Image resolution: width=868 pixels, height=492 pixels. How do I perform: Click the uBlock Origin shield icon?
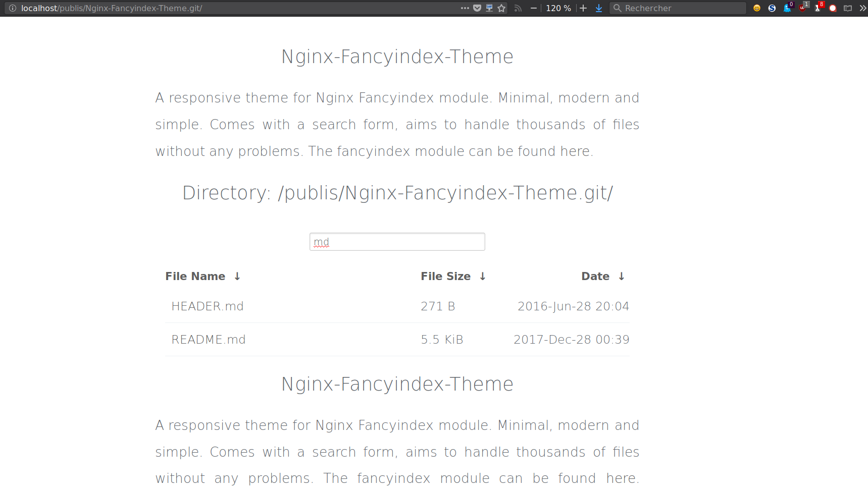coord(803,7)
